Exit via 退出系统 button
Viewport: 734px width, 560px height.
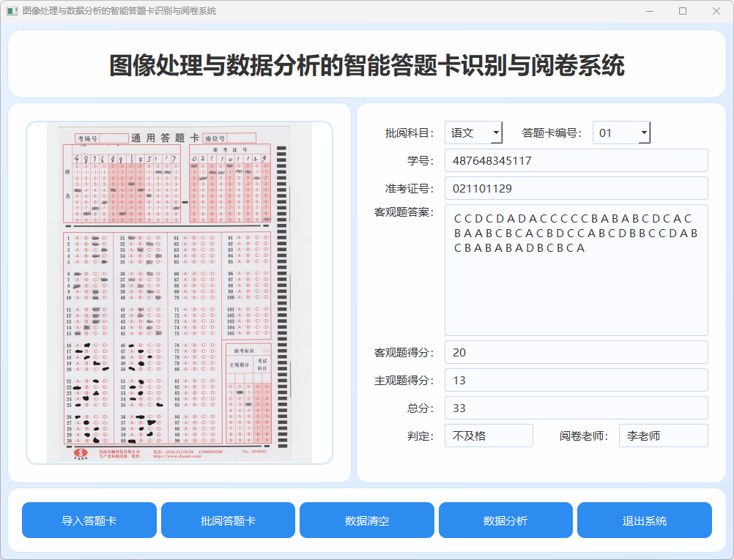coord(644,520)
